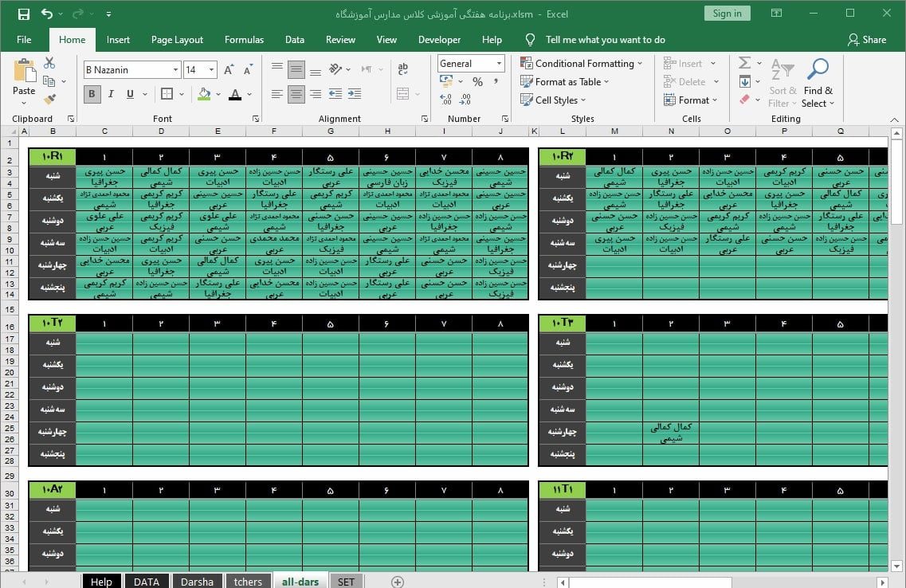The image size is (906, 588).
Task: Undo the last action
Action: click(x=47, y=14)
